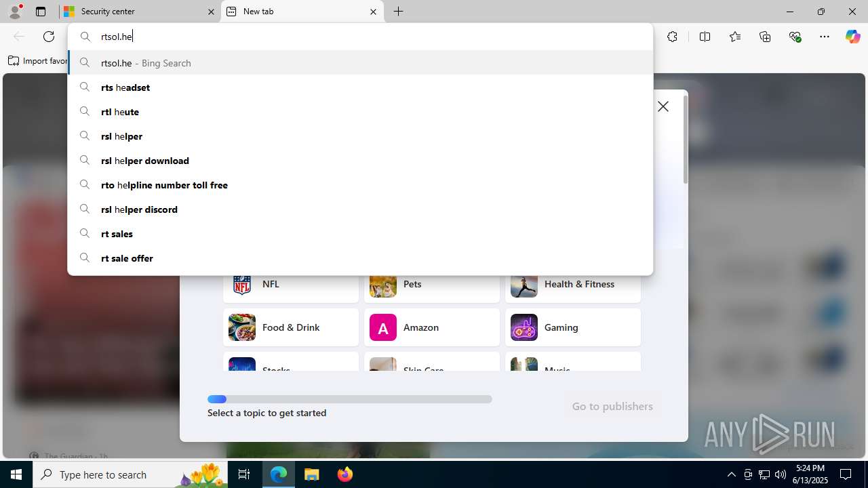
Task: Open Settings and more menu
Action: 825,37
